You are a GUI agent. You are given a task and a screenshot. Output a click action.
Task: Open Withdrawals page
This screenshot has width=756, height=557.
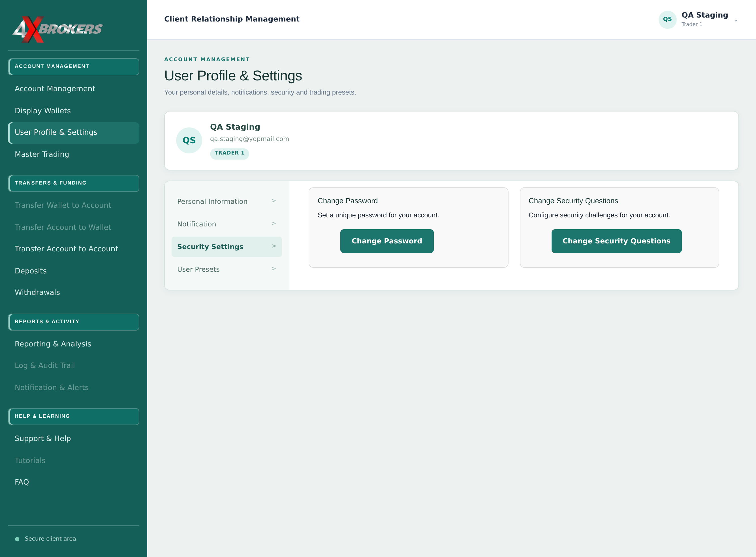point(37,292)
